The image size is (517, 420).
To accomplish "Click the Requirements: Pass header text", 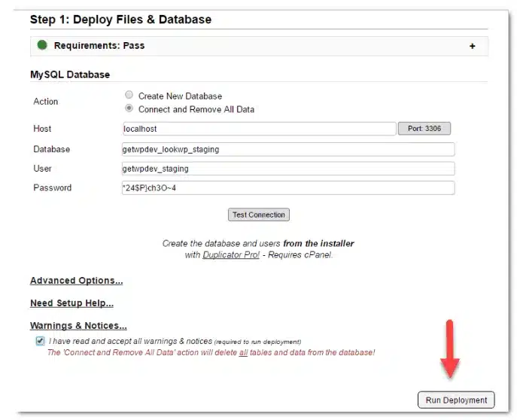I will [99, 45].
